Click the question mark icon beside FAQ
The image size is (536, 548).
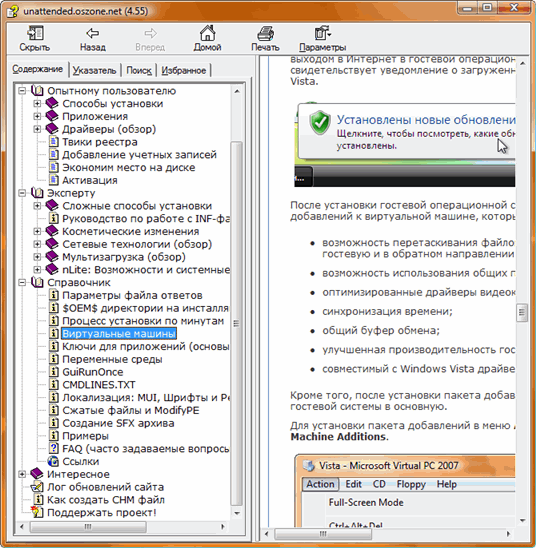tap(53, 448)
